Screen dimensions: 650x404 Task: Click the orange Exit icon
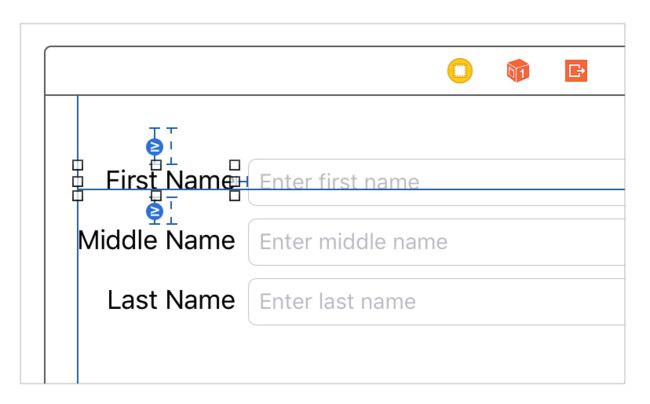point(576,71)
